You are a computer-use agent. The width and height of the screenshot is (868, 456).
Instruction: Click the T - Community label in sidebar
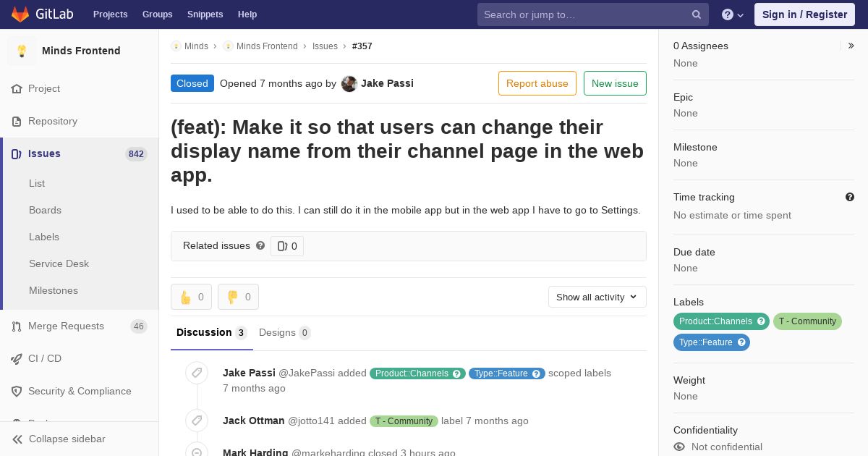[807, 321]
